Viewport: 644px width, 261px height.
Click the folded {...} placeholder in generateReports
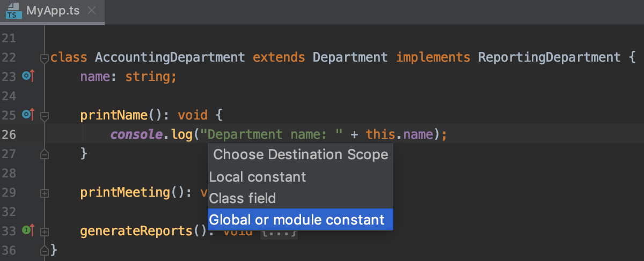pos(279,233)
